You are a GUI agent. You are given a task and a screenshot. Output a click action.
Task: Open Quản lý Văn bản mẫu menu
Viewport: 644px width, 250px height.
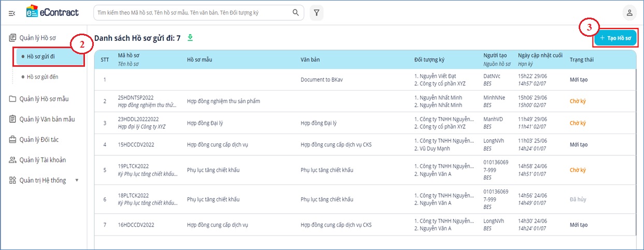(47, 119)
